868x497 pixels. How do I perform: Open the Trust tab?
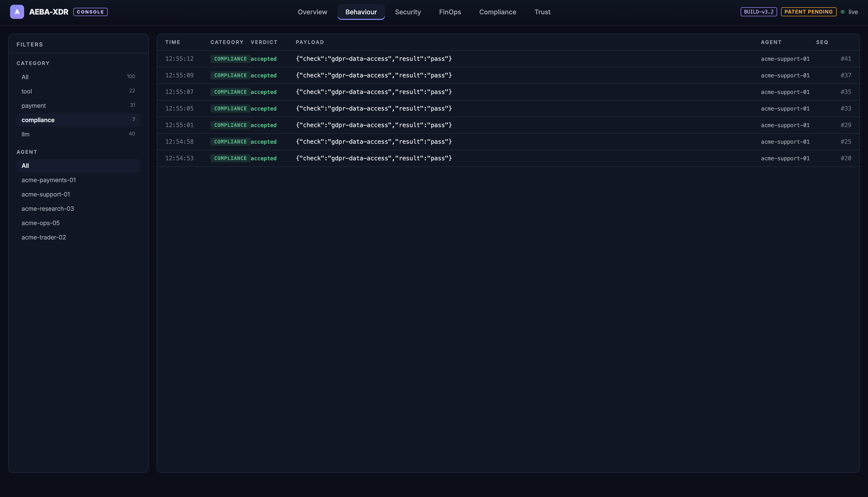click(542, 12)
